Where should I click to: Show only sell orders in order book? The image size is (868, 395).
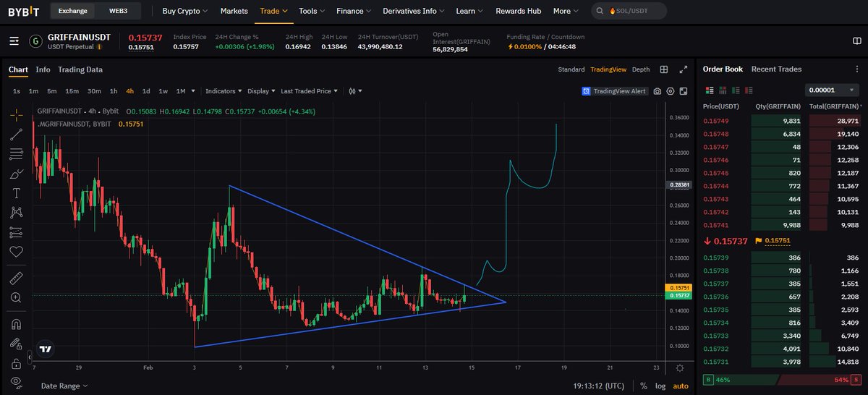point(749,90)
